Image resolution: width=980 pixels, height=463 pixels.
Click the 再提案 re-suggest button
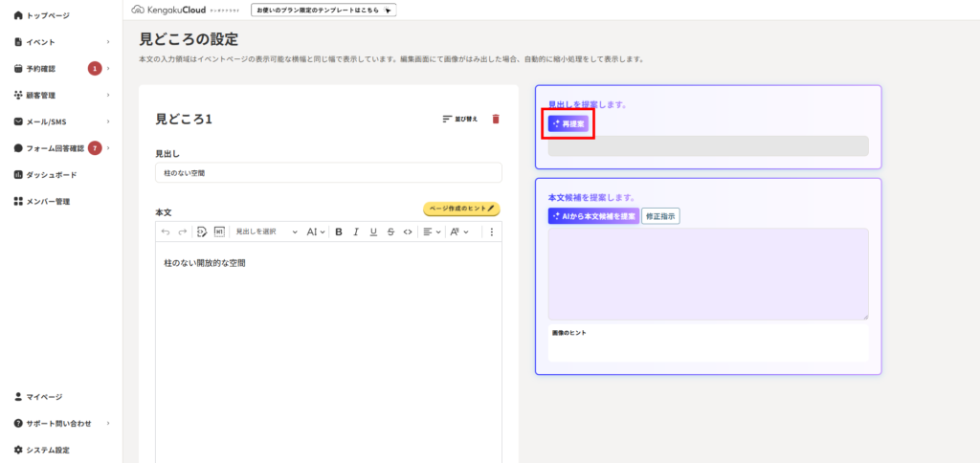[x=568, y=124]
